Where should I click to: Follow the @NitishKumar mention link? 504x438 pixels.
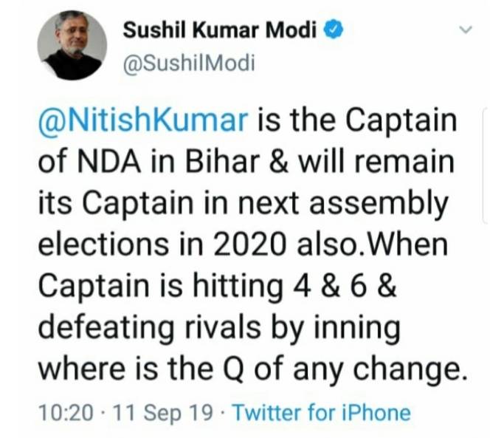[x=140, y=121]
